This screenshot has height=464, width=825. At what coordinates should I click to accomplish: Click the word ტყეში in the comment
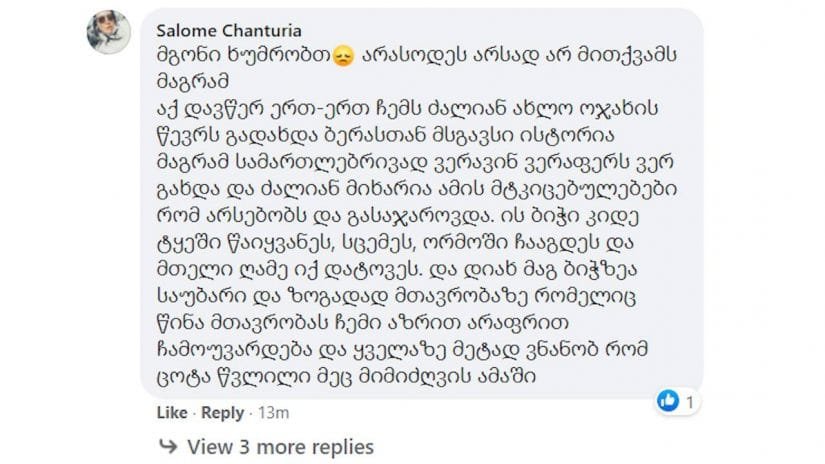click(187, 241)
